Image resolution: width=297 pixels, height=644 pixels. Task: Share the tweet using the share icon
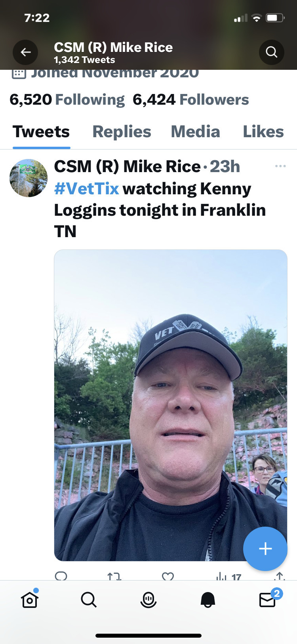(x=280, y=576)
